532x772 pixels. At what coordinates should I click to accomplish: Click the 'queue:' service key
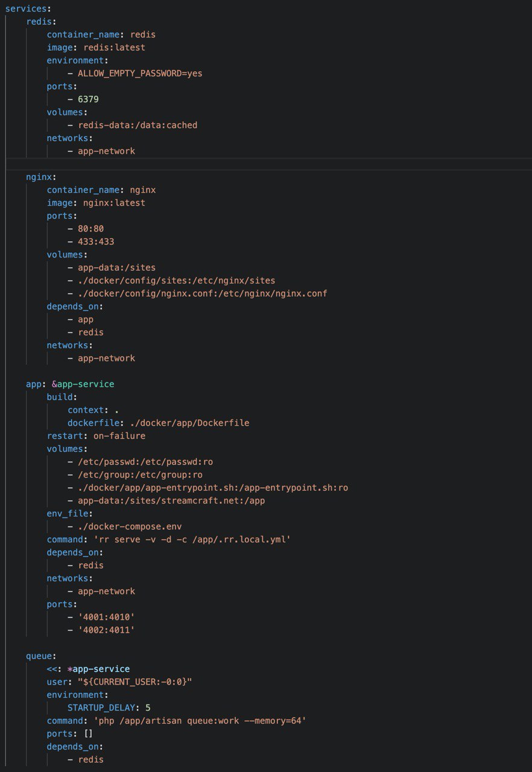41,656
